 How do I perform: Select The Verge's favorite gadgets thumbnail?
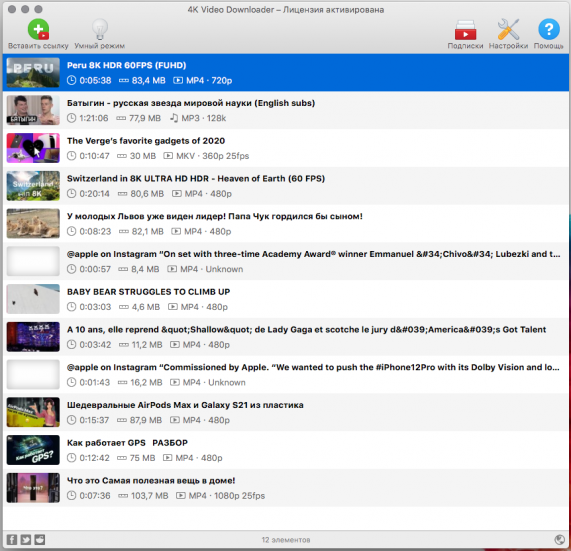click(33, 148)
